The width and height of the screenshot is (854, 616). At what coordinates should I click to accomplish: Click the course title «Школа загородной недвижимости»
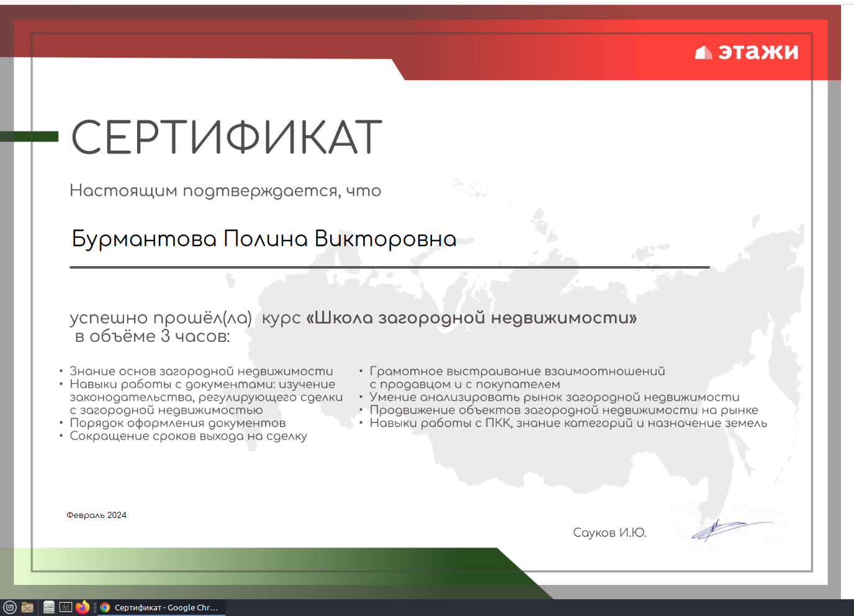471,318
